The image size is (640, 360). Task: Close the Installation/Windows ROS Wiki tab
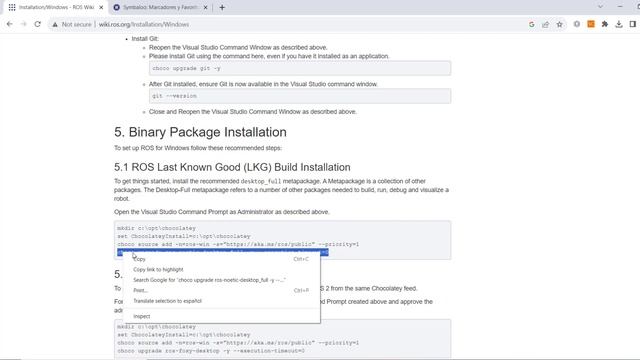[x=101, y=7]
